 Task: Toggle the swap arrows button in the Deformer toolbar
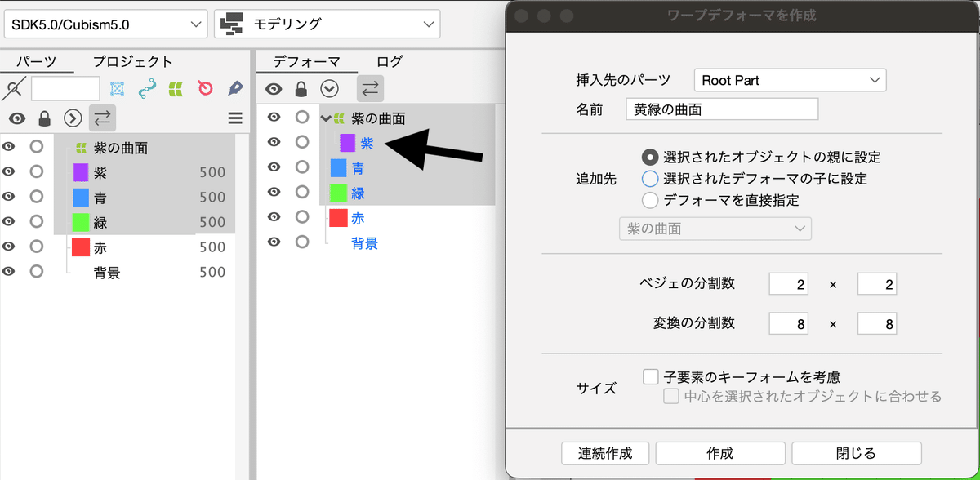pos(370,89)
